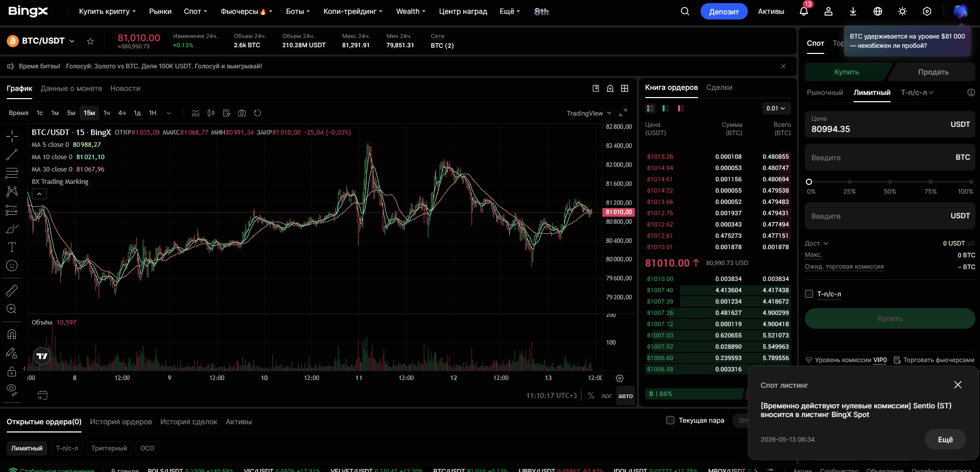Open the user account profile icon
Screen dimensions: 980x472
pos(828,11)
